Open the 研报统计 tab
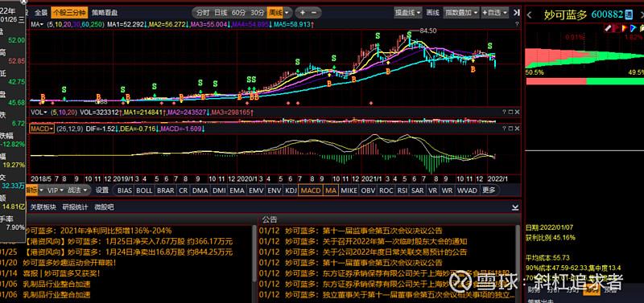This screenshot has width=644, height=303. coord(75,207)
